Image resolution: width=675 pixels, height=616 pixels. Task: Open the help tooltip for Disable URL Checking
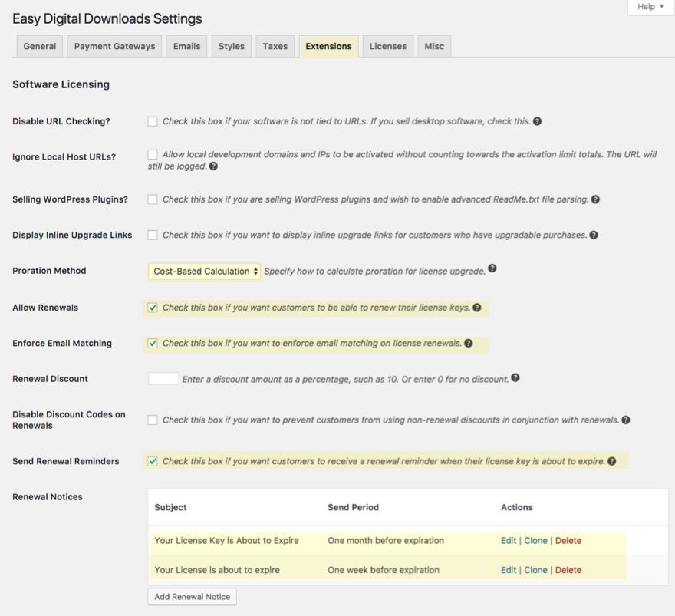pyautogui.click(x=538, y=120)
